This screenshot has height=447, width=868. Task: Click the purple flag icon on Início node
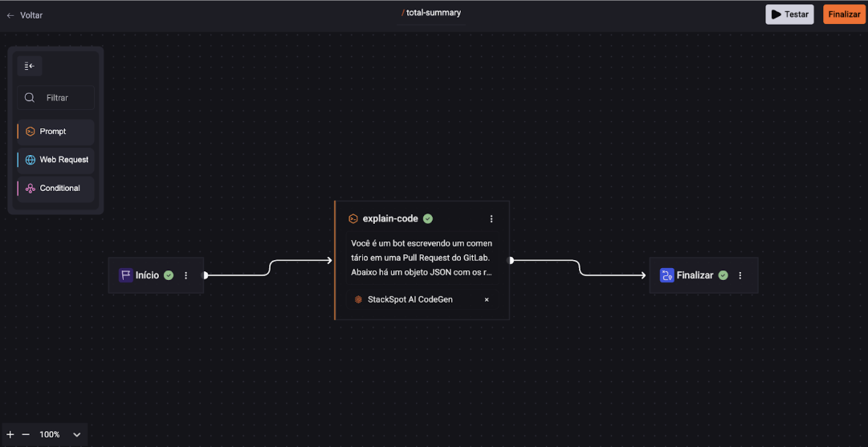pos(125,275)
